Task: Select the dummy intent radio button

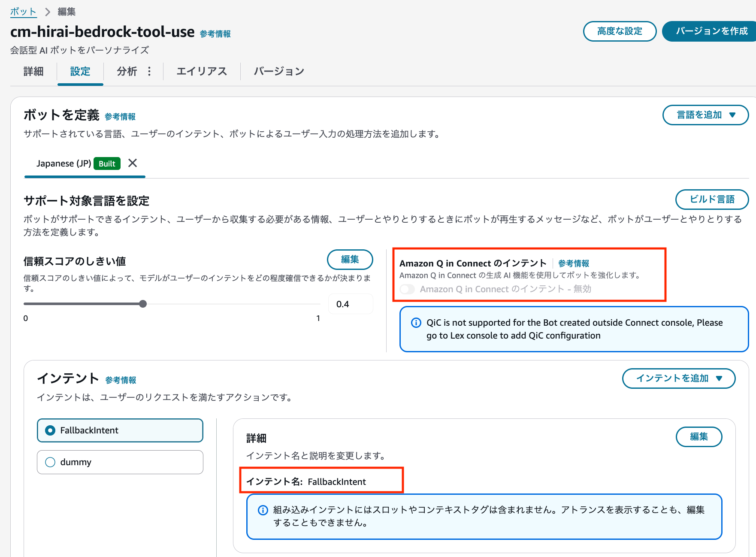Action: (x=50, y=462)
